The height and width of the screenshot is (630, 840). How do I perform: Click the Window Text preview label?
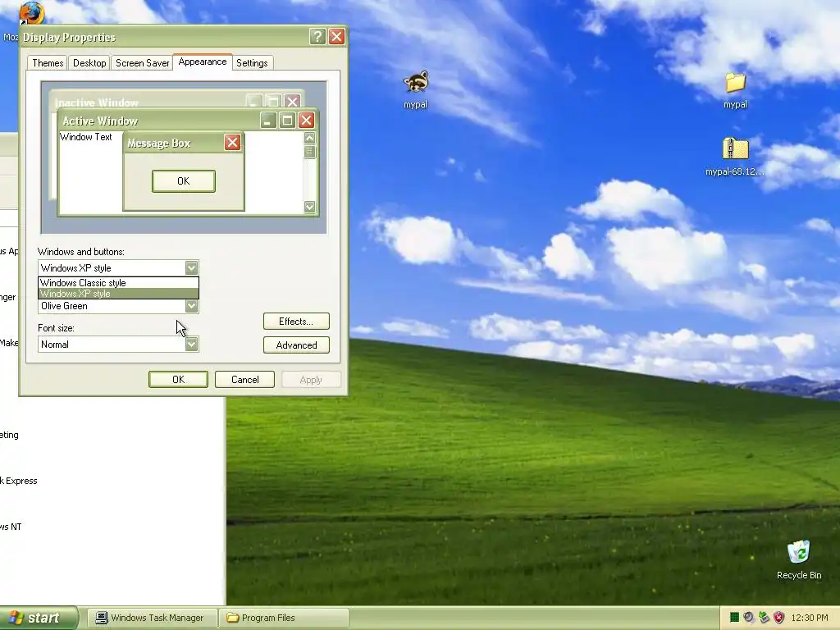85,137
